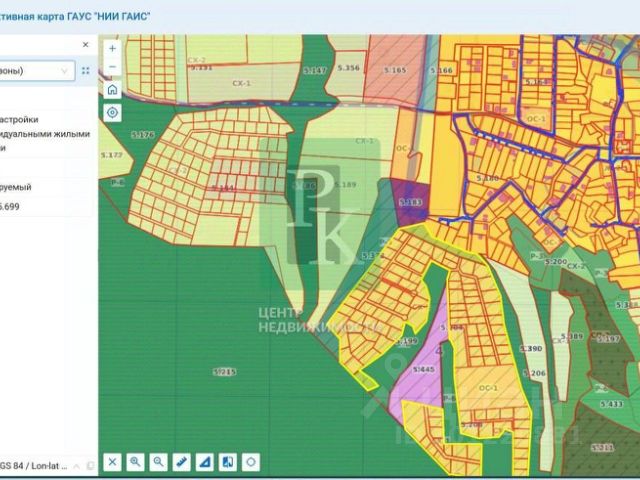Viewport: 640px width, 480px height.
Task: Click zone label S.199 on map
Action: (407, 341)
